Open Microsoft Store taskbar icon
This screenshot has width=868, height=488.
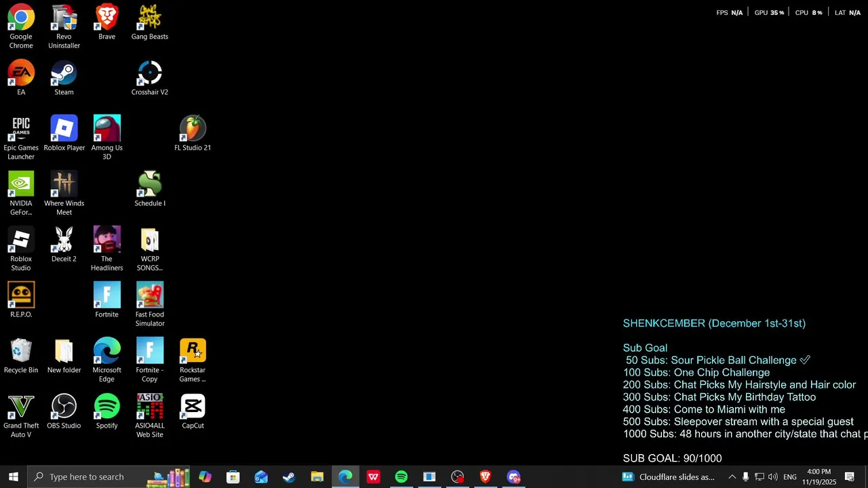coord(233,476)
